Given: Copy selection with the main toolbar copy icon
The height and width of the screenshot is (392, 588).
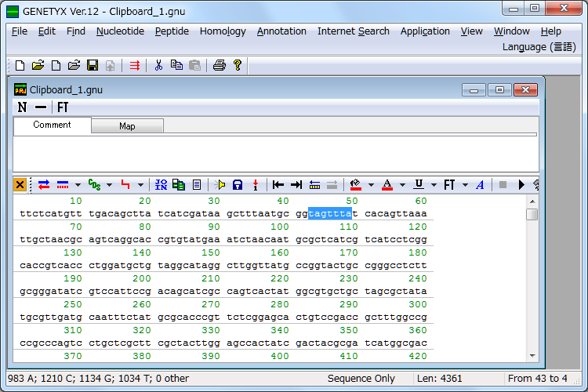Looking at the screenshot, I should point(176,65).
